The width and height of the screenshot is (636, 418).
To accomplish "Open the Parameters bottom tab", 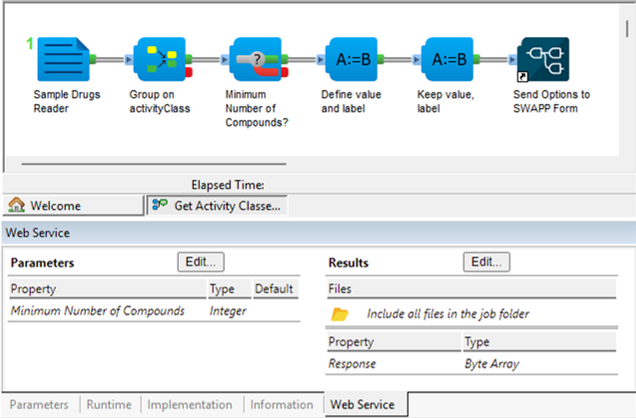I will pos(39,405).
